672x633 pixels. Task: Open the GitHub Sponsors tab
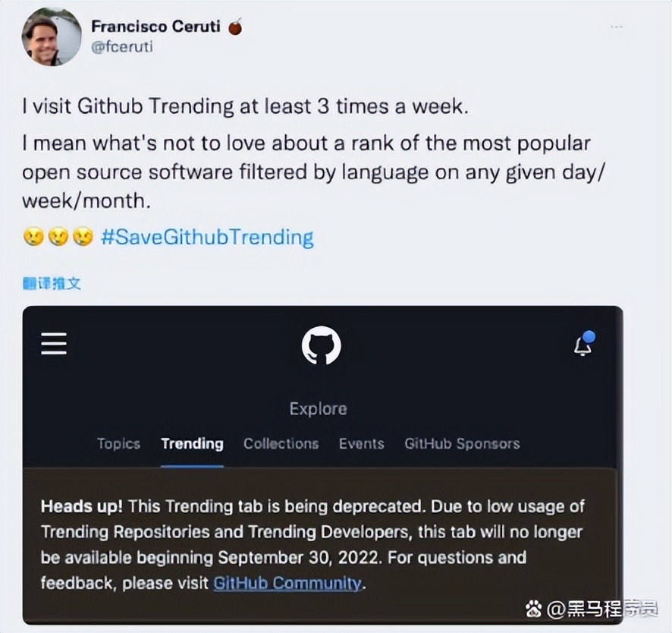click(x=462, y=444)
